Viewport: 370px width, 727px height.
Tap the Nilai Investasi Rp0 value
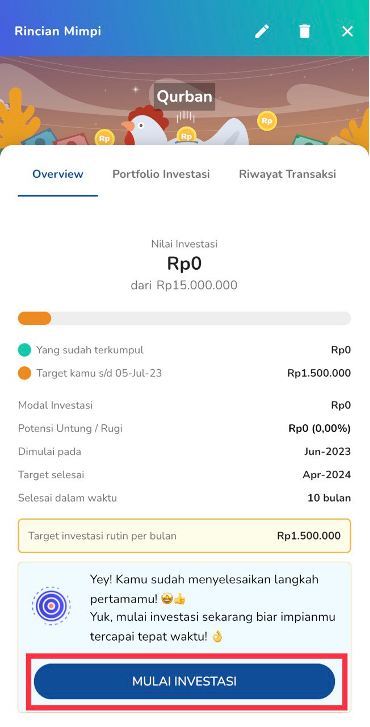point(185,264)
